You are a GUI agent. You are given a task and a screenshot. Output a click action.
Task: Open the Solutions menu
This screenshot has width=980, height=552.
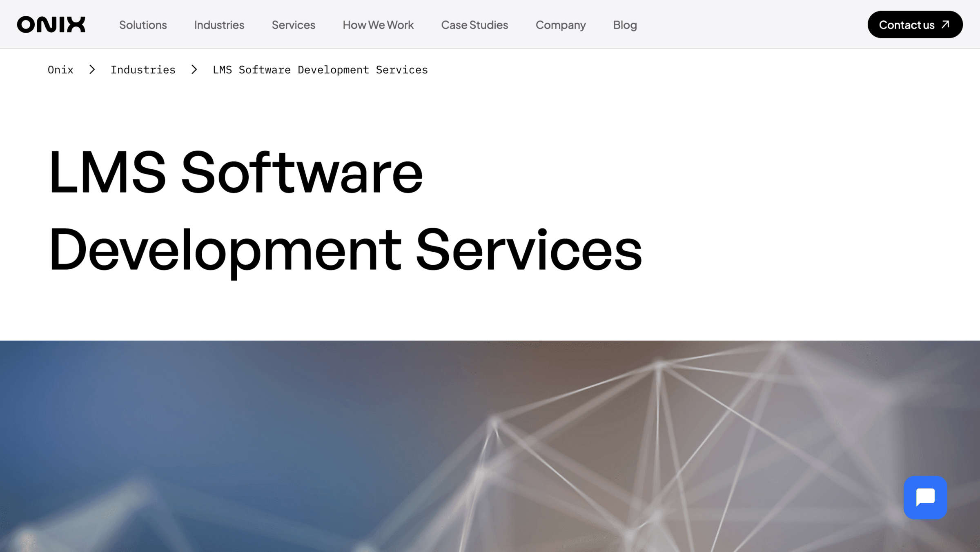(143, 25)
